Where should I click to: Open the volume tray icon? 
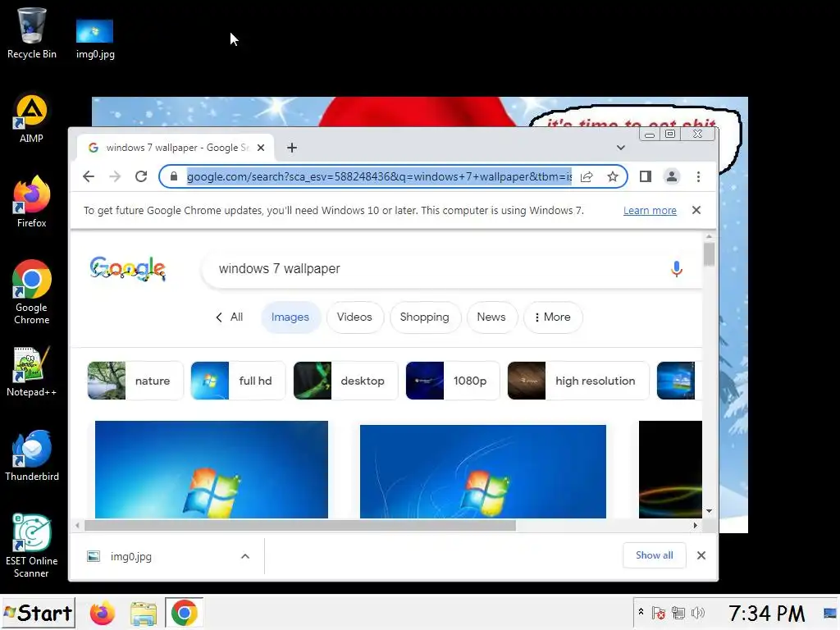pyautogui.click(x=697, y=613)
